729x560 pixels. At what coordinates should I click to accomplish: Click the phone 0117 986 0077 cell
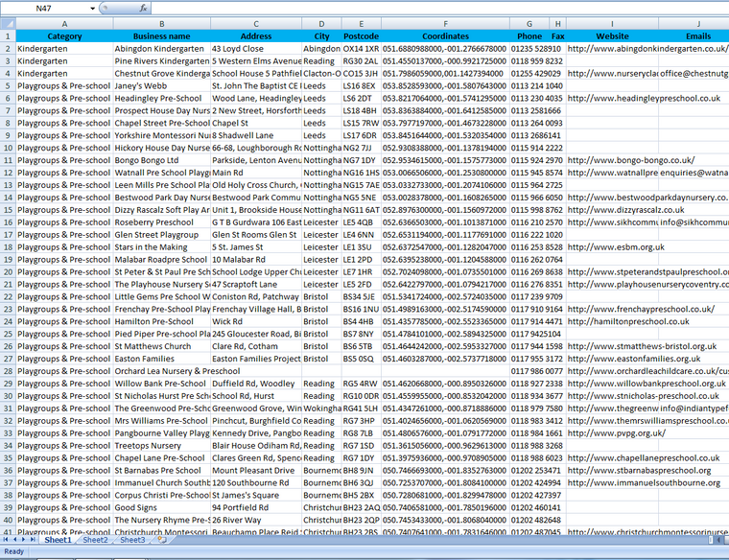(x=537, y=371)
